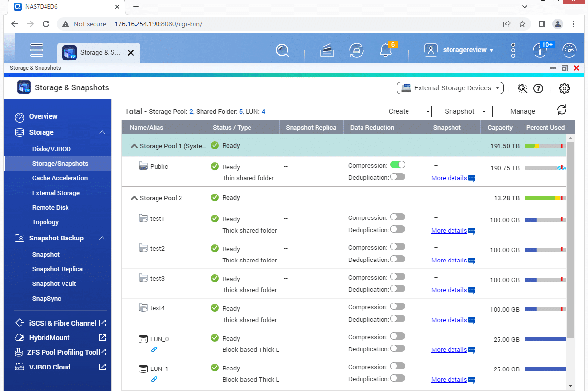
Task: Open HybridMount external link icon
Action: 103,338
